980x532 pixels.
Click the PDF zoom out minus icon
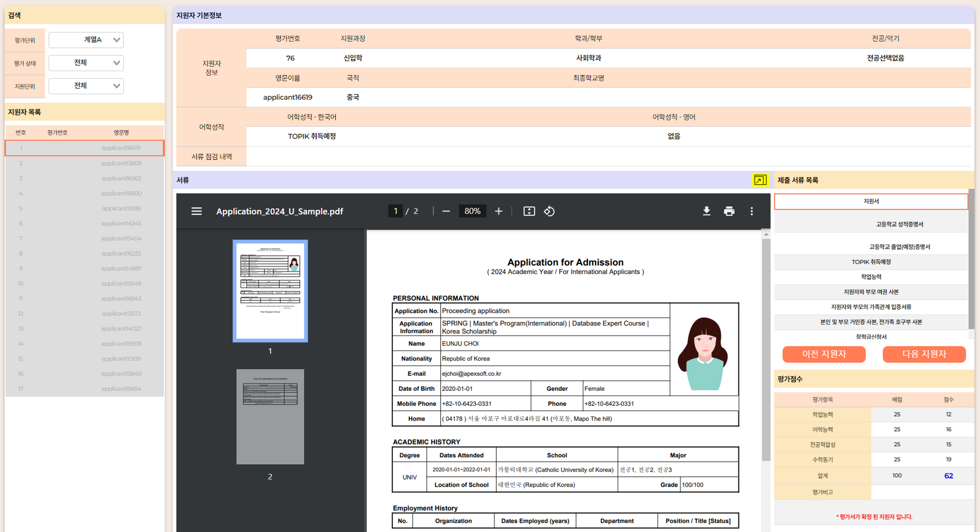(446, 211)
